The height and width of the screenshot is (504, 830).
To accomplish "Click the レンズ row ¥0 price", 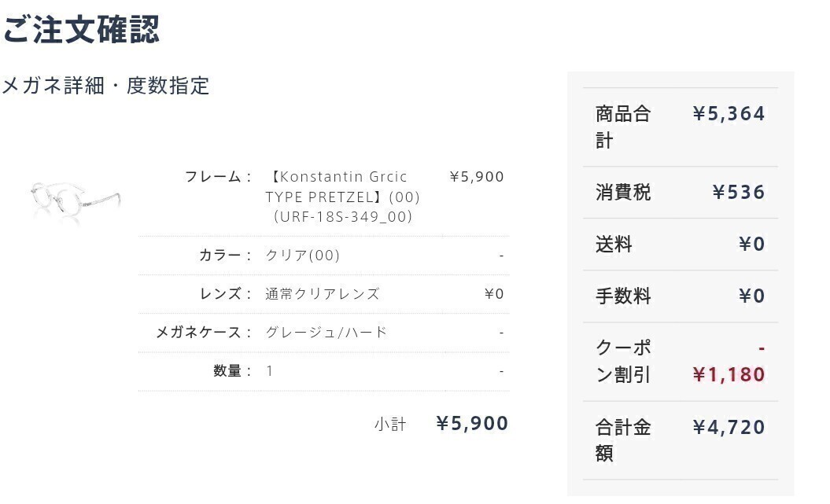I will (493, 293).
